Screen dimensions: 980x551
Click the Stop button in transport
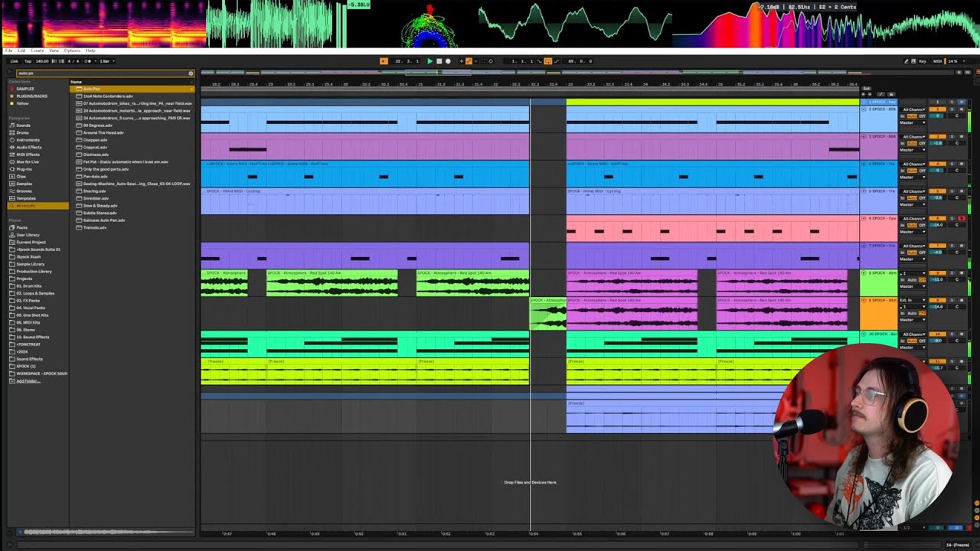(439, 61)
